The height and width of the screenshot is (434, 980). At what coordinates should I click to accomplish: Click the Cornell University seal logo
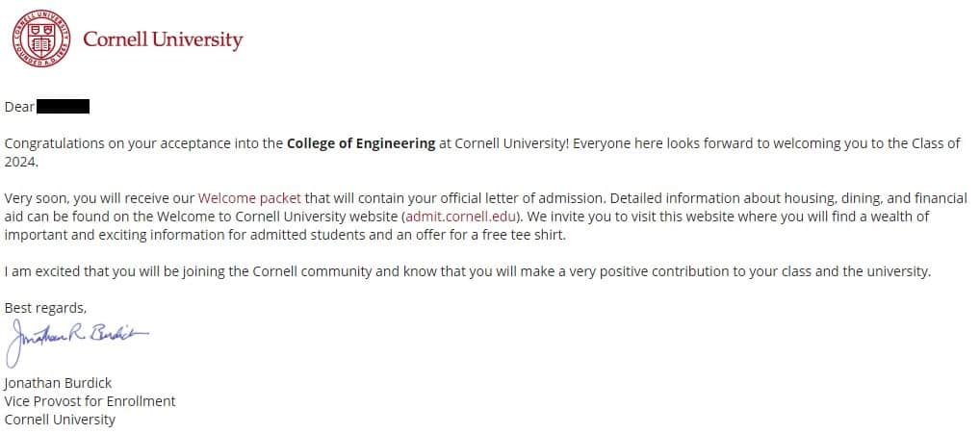pos(41,38)
